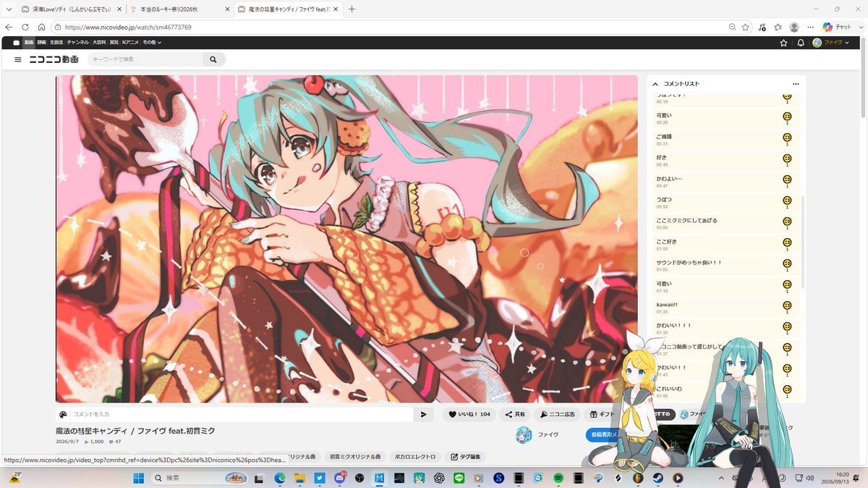Open LINE from the taskbar

click(459, 478)
